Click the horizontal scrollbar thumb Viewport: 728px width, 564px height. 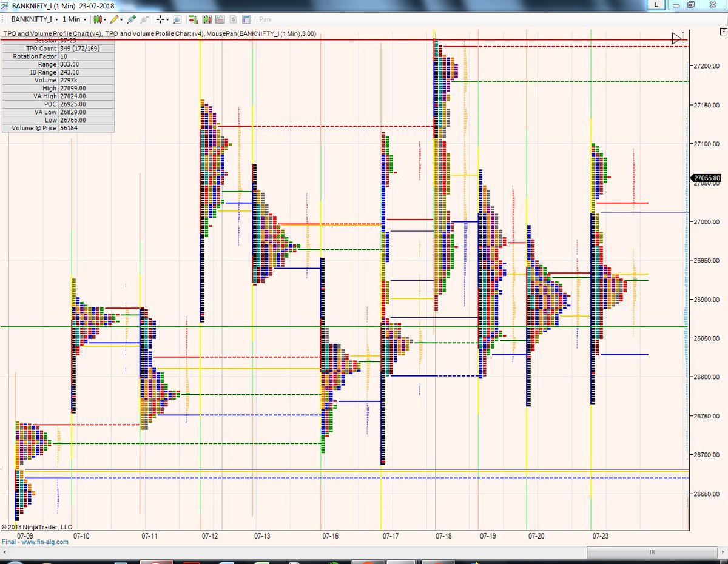coord(652,552)
